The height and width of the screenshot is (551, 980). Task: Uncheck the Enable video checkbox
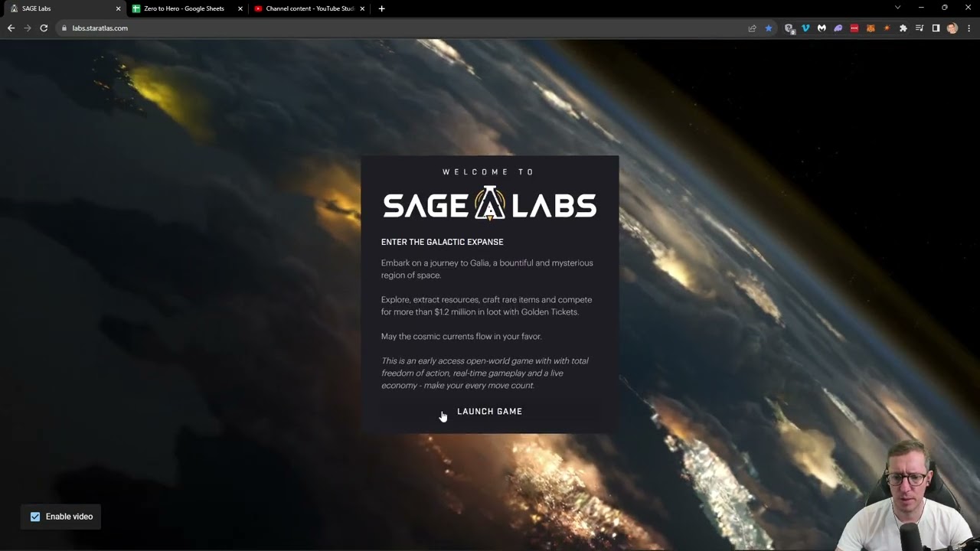35,517
